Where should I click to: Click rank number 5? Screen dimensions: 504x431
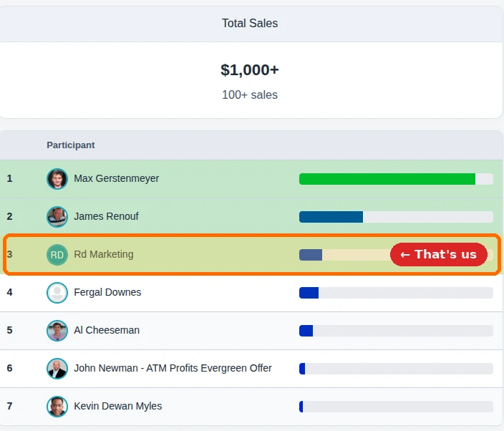click(x=9, y=330)
